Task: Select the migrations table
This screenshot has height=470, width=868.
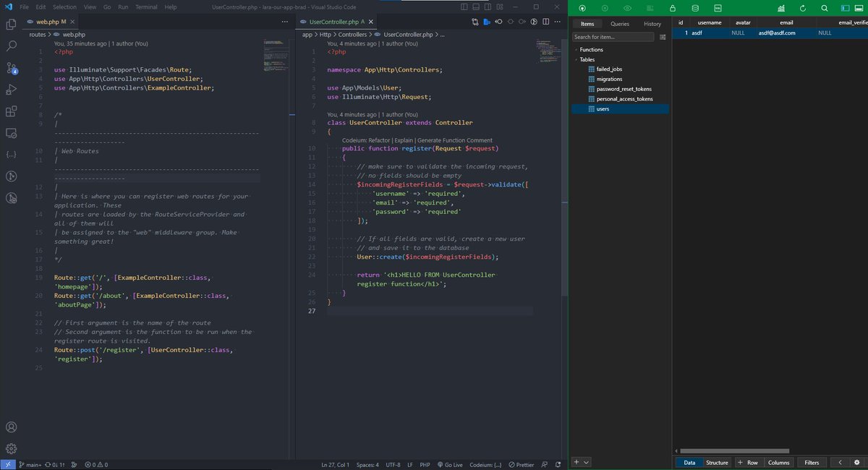Action: tap(609, 79)
